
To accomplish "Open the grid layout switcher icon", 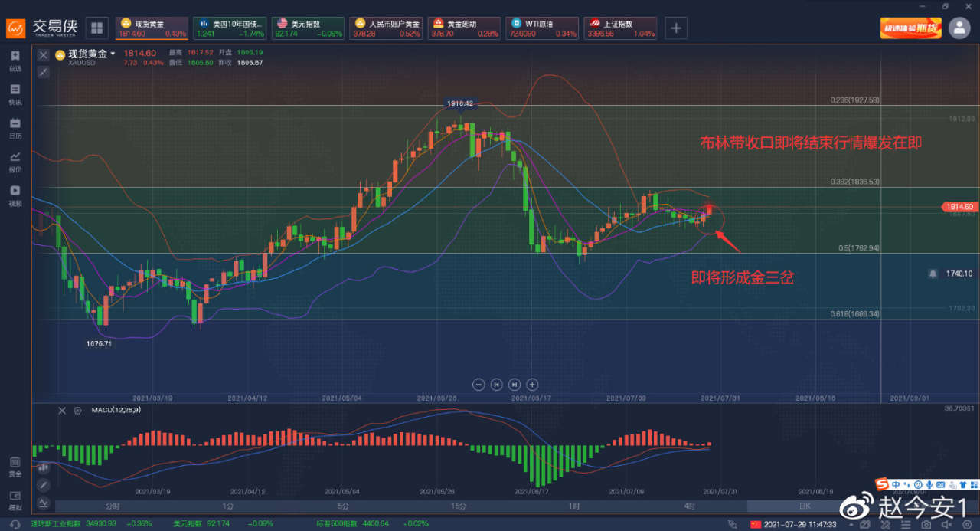I will click(97, 28).
